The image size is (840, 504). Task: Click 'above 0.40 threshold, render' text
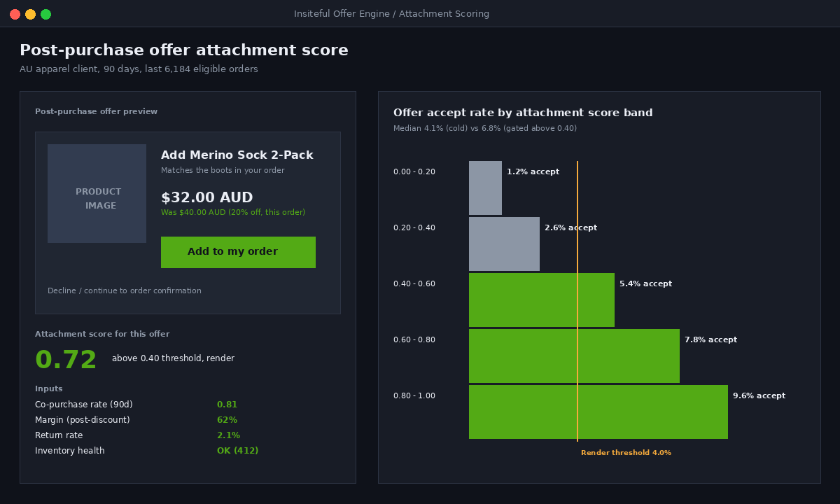(173, 358)
